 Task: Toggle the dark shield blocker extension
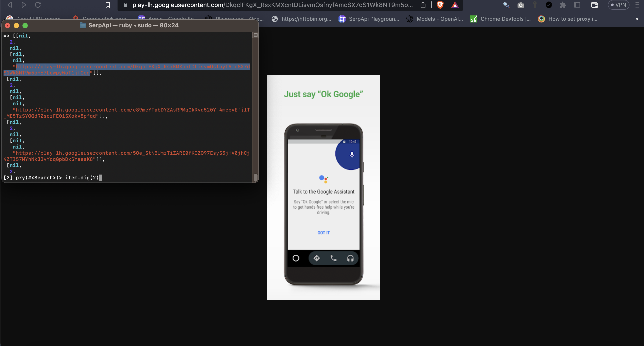(x=548, y=5)
